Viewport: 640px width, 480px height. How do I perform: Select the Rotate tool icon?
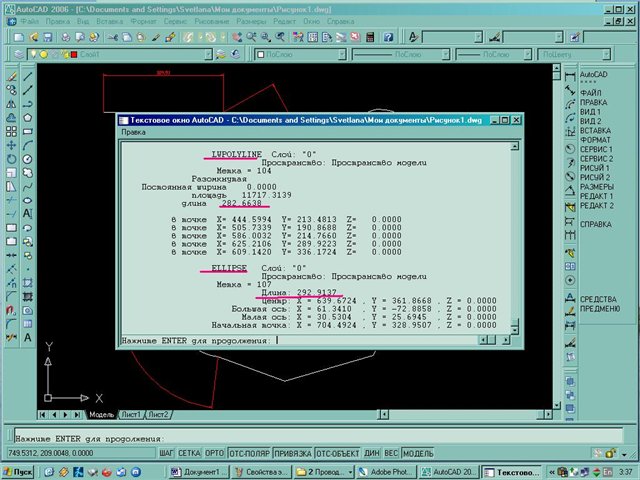[x=10, y=158]
